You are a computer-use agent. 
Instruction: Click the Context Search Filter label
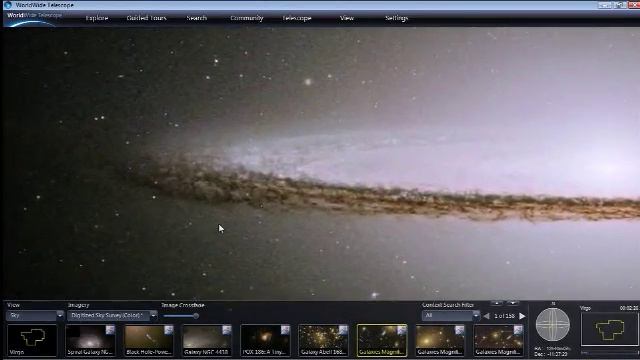(x=448, y=305)
